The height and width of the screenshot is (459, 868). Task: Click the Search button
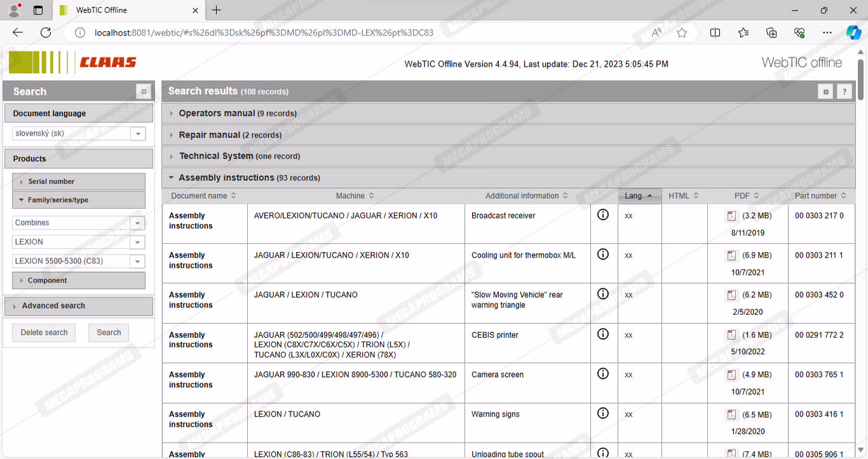point(109,333)
